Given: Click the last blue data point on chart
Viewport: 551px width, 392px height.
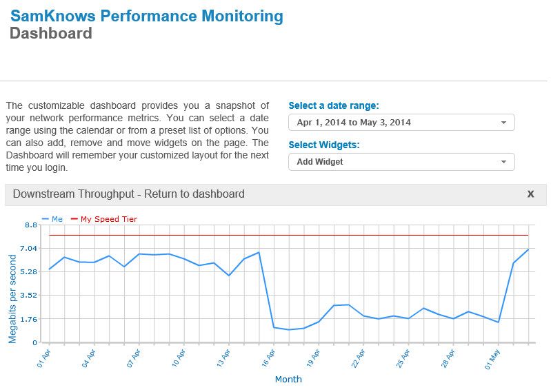Looking at the screenshot, I should click(528, 249).
